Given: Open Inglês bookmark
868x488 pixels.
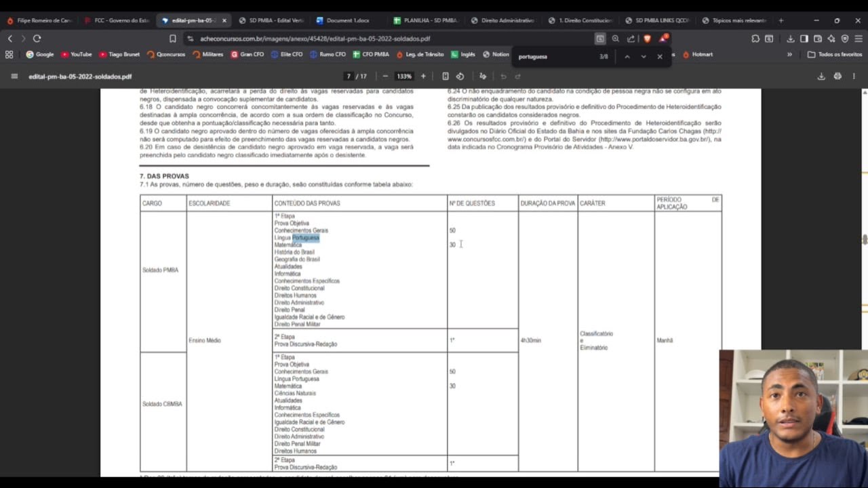Looking at the screenshot, I should pyautogui.click(x=462, y=54).
